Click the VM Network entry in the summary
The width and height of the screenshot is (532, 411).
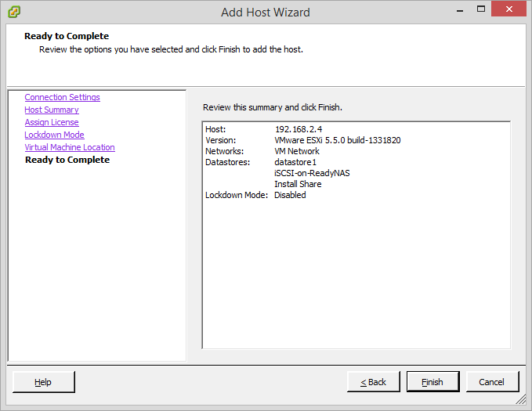[297, 151]
